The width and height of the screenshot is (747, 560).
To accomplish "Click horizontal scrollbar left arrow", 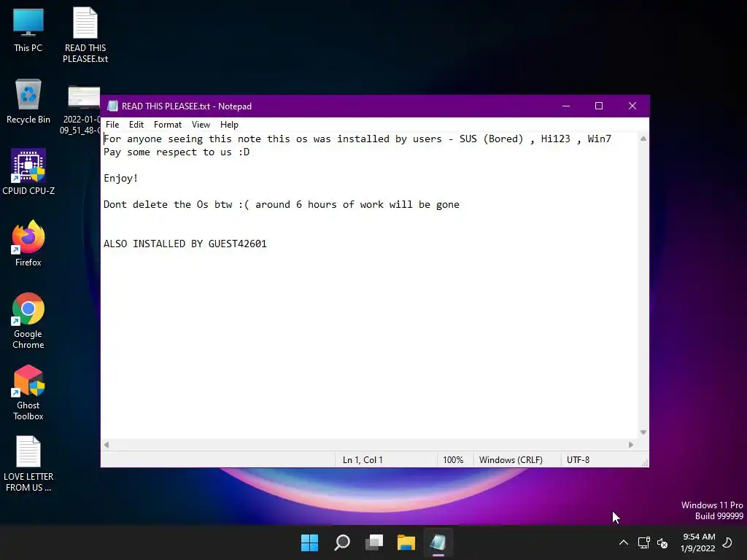I will (x=107, y=445).
